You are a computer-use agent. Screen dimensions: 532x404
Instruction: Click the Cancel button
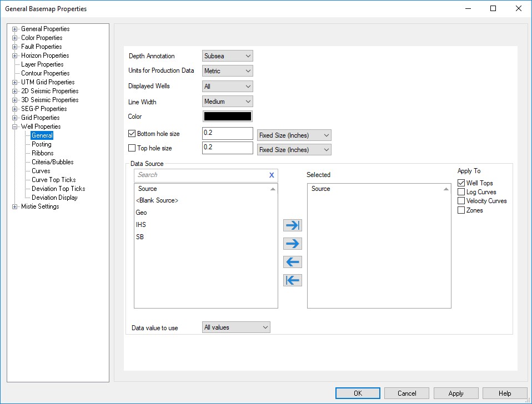coord(406,393)
